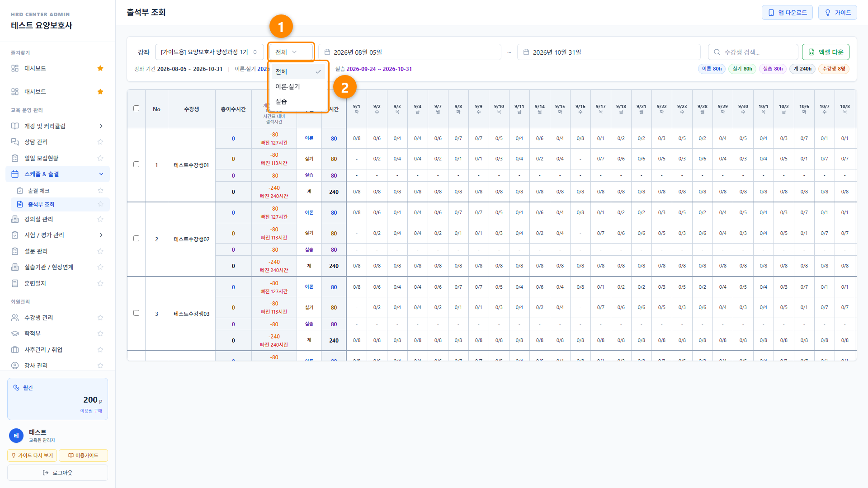Image resolution: width=868 pixels, height=488 pixels.
Task: Click the 월간 points icon
Action: [x=16, y=388]
